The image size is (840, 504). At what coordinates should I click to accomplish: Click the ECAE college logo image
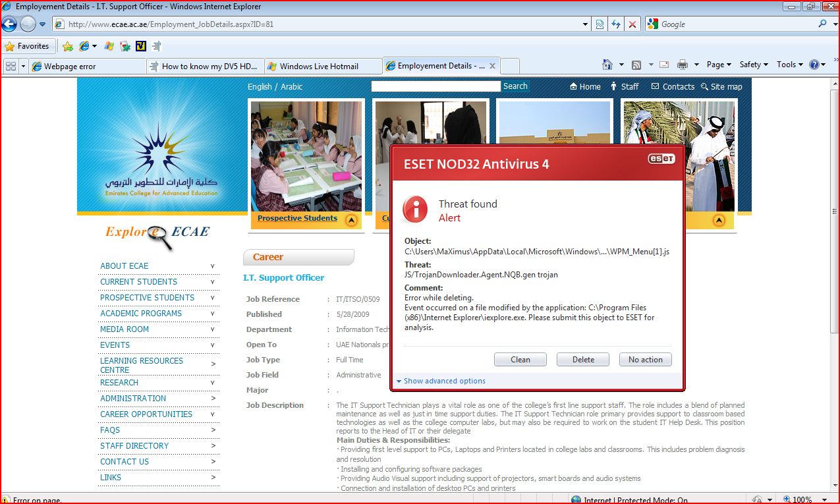162,160
